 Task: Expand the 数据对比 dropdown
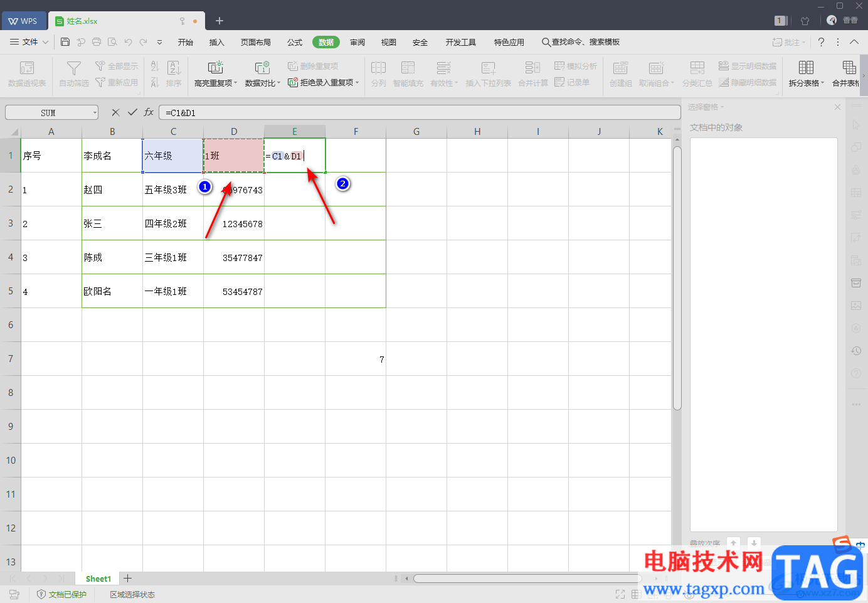point(279,83)
